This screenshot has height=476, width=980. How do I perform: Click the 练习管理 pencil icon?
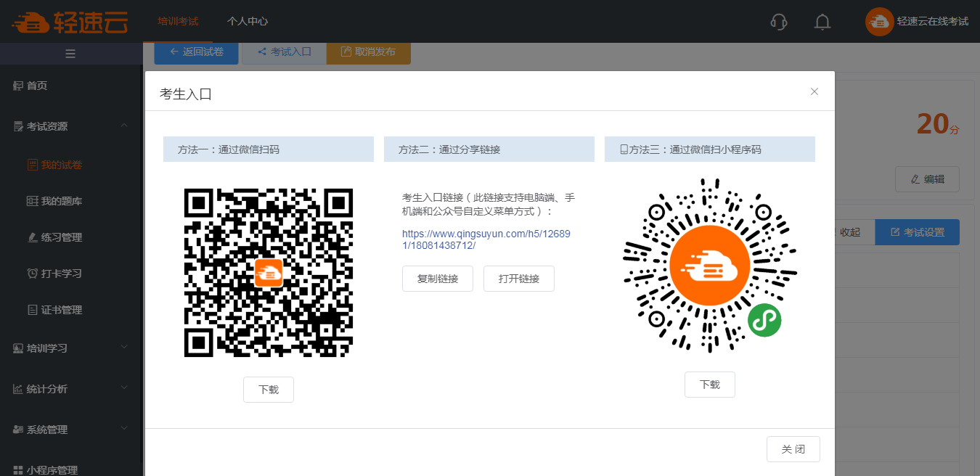click(32, 237)
